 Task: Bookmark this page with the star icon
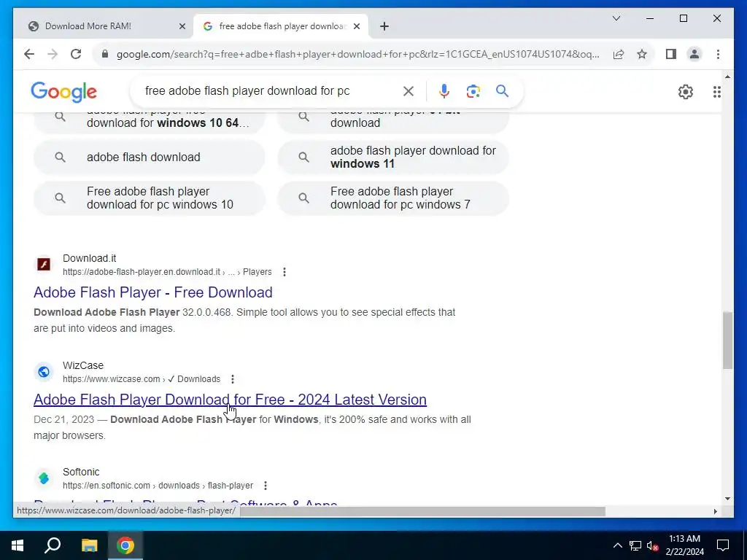pyautogui.click(x=642, y=54)
